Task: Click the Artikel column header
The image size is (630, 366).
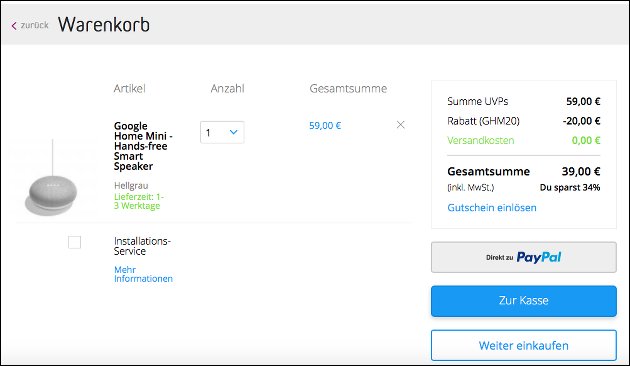Action: click(129, 88)
